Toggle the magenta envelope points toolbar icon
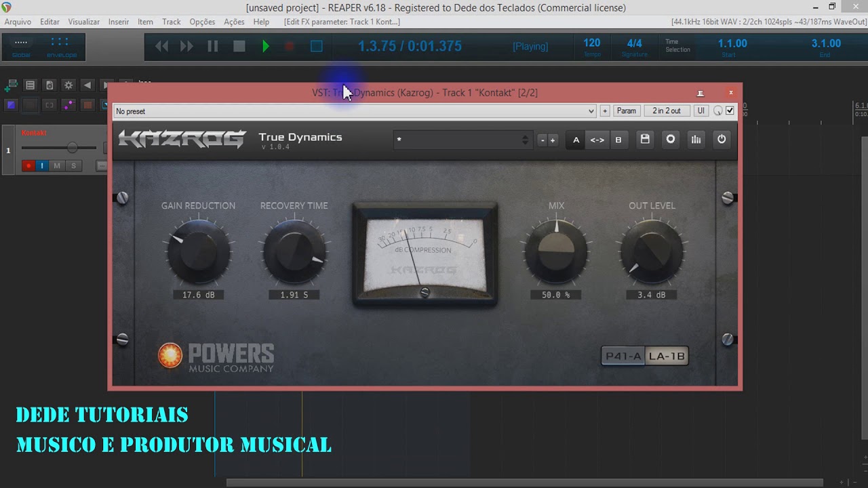Screen dimensions: 868x488 68,104
